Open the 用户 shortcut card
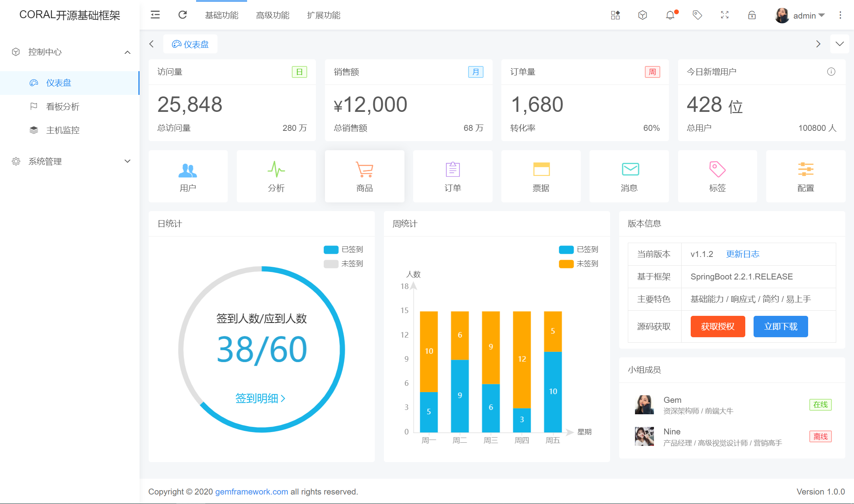 (x=188, y=176)
